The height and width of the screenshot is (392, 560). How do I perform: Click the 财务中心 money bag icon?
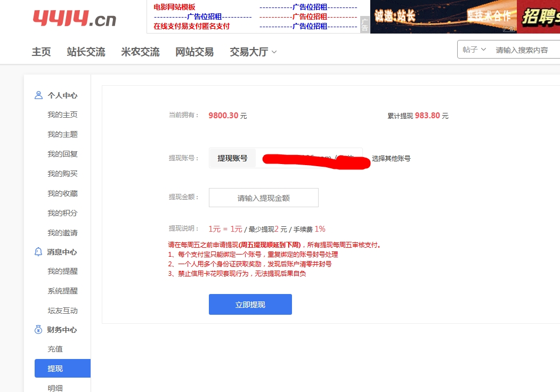[38, 330]
